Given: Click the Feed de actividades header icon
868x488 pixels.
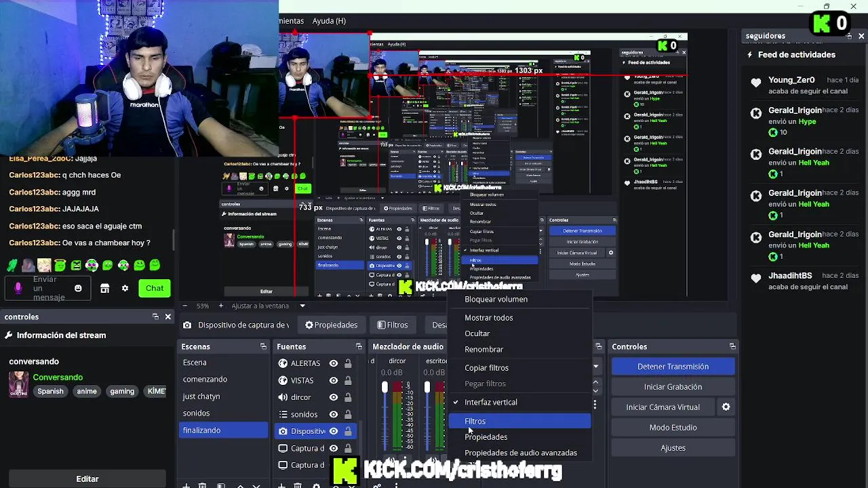Looking at the screenshot, I should pos(750,55).
